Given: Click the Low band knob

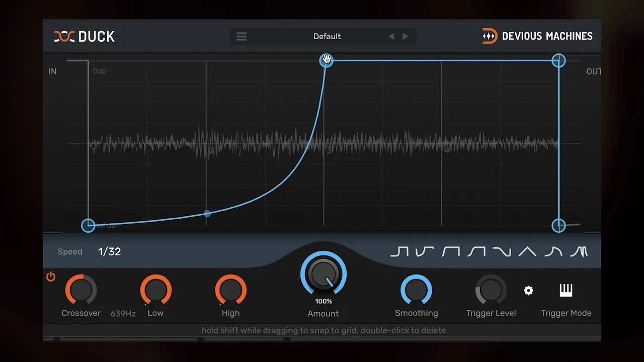Looking at the screenshot, I should coord(155,290).
